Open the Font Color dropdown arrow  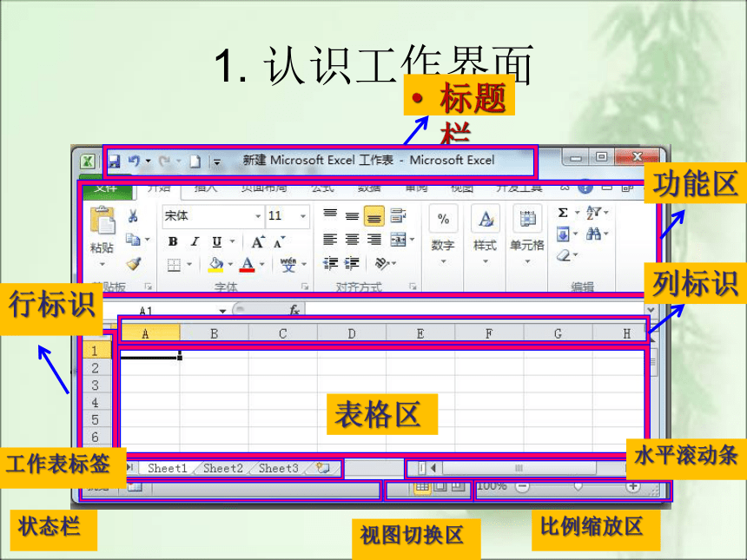pos(262,264)
